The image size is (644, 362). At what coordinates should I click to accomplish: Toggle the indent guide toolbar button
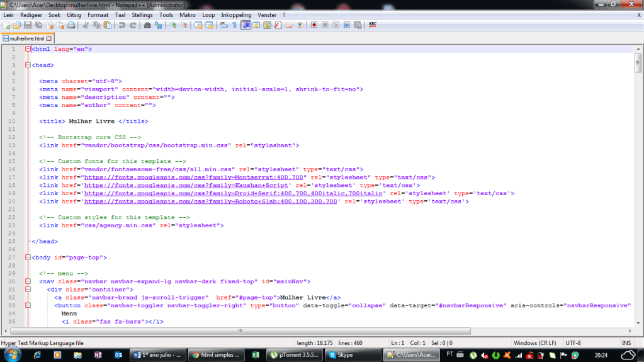[246, 25]
